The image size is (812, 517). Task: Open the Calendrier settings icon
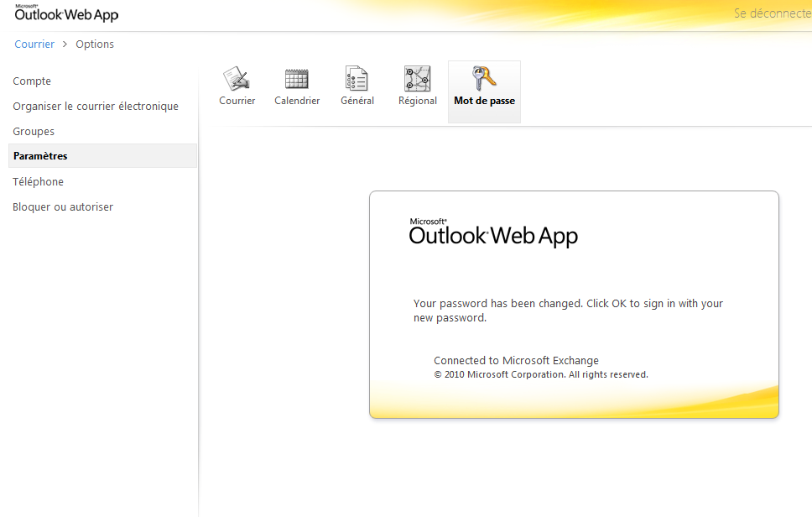pyautogui.click(x=297, y=79)
